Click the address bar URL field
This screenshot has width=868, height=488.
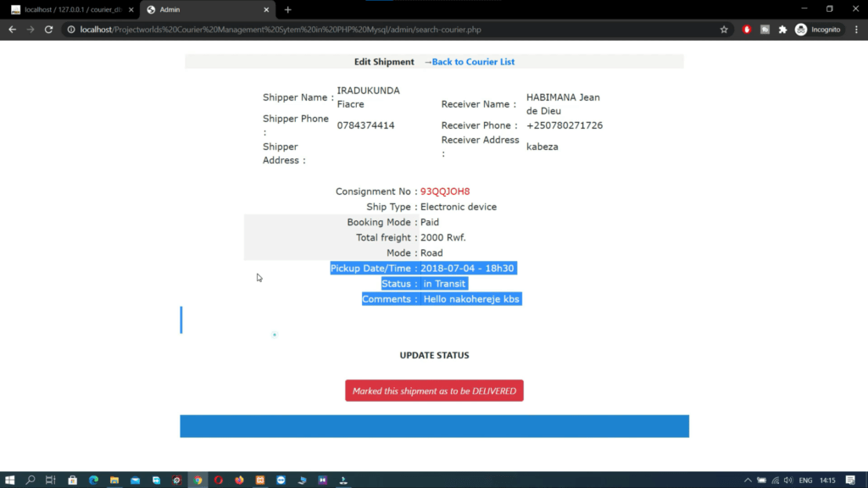387,30
